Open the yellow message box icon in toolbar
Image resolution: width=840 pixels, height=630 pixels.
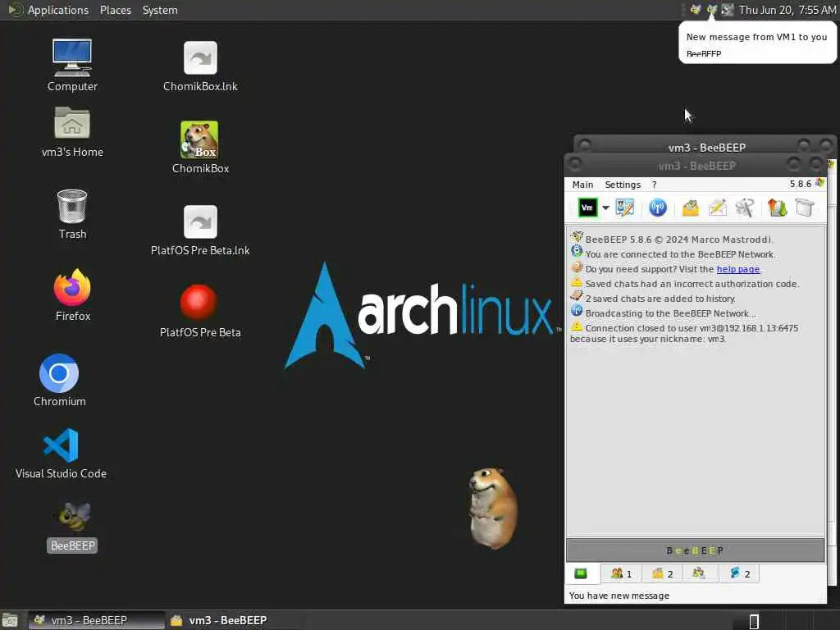point(690,208)
